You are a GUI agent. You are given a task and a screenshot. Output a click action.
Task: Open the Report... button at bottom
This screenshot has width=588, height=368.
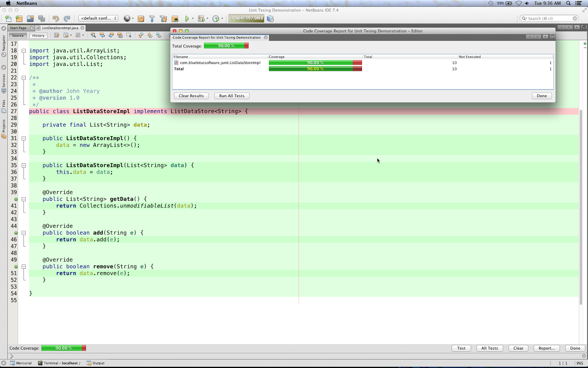click(546, 348)
